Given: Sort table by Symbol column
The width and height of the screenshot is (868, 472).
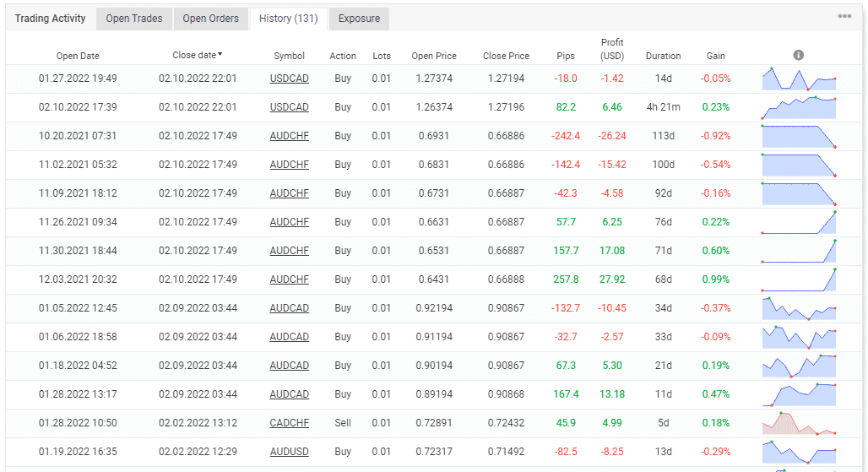Looking at the screenshot, I should tap(289, 56).
